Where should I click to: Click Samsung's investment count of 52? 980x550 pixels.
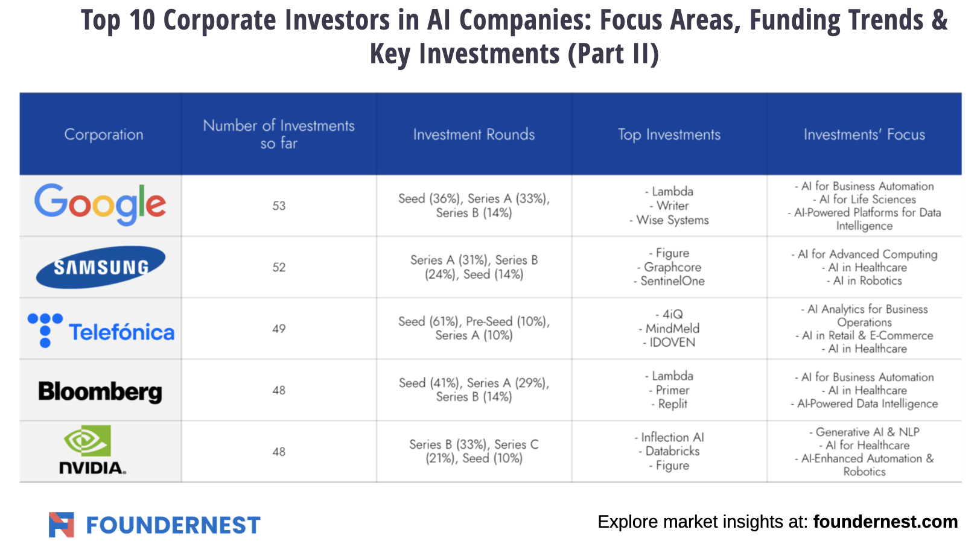(x=279, y=267)
